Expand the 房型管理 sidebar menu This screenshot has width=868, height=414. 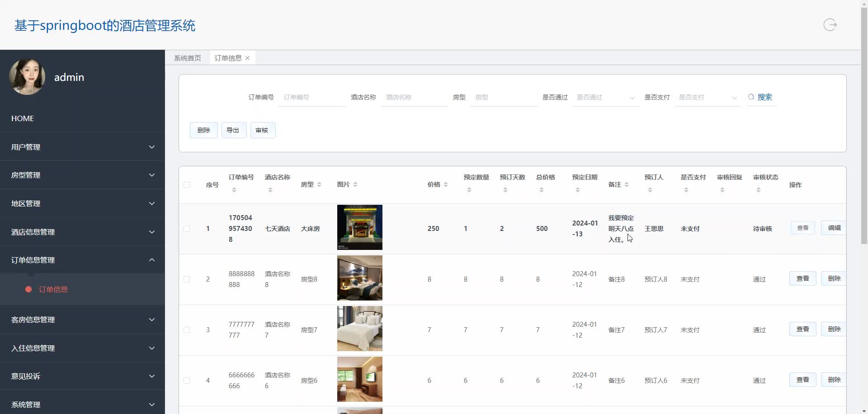pos(82,175)
